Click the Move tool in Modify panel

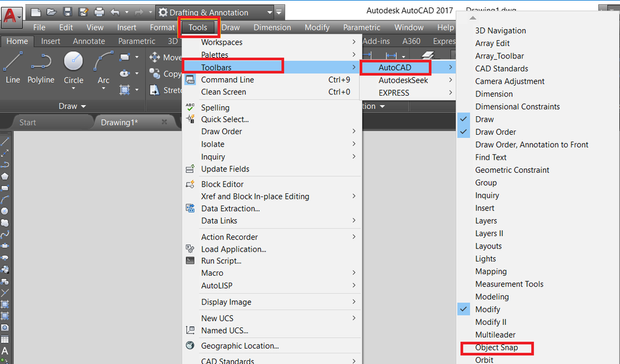point(165,57)
